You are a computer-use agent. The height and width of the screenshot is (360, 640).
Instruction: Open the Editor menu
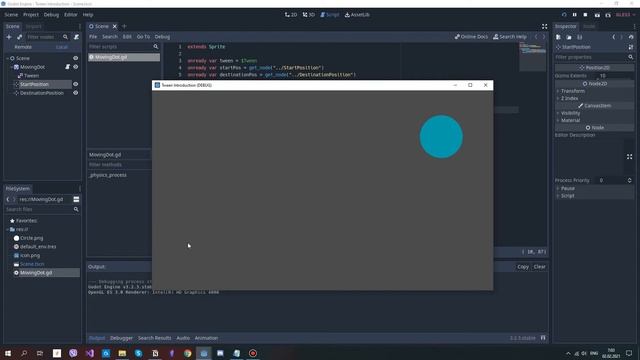71,15
